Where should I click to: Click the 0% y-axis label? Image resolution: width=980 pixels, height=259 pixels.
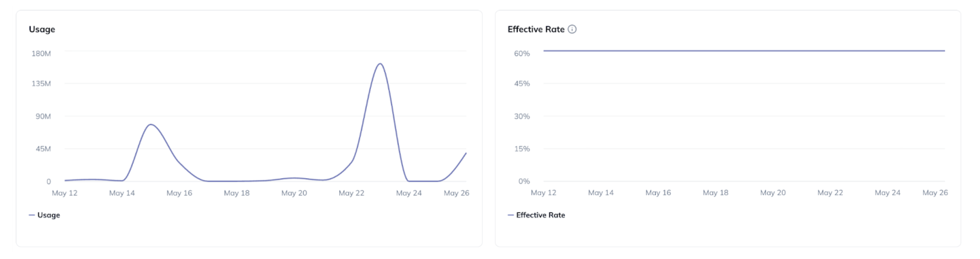pos(524,181)
